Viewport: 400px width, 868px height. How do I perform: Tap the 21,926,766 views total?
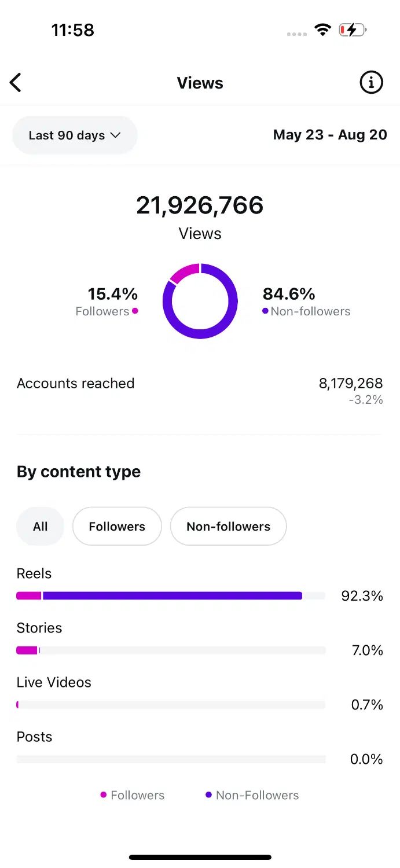tap(200, 205)
